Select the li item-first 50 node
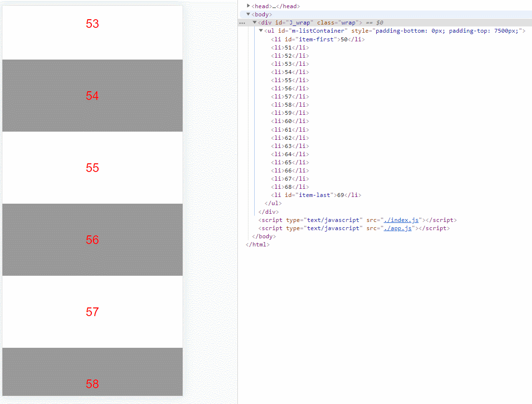532x404 pixels. pos(318,39)
